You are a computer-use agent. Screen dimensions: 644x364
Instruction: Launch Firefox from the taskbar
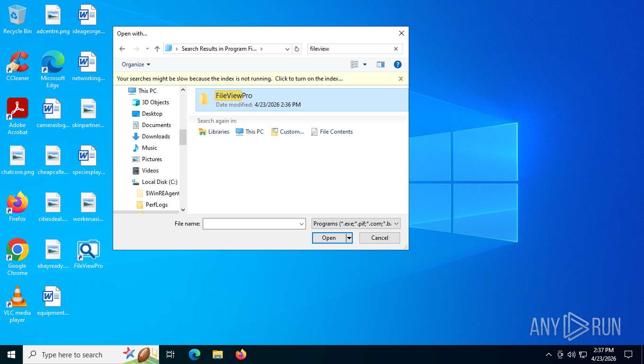coord(241,355)
